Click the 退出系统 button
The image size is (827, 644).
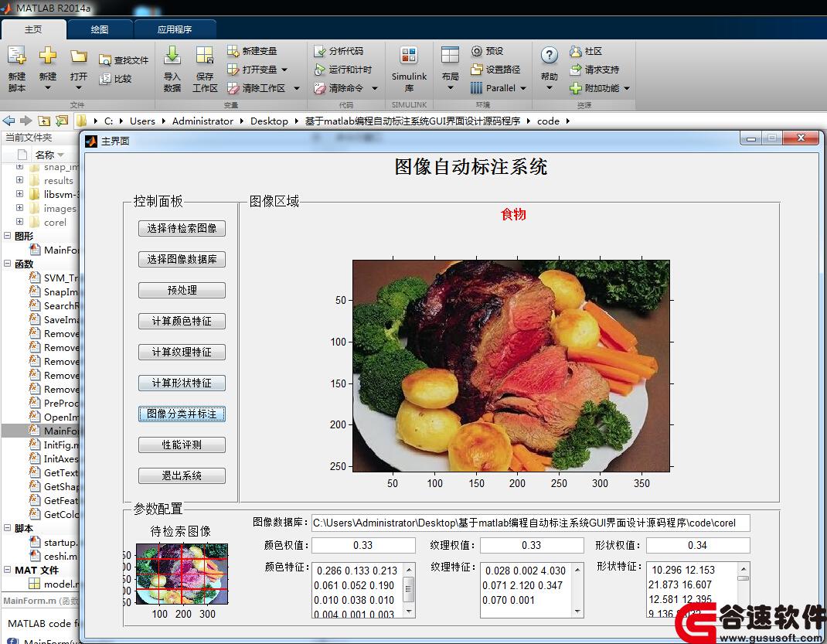pos(182,475)
